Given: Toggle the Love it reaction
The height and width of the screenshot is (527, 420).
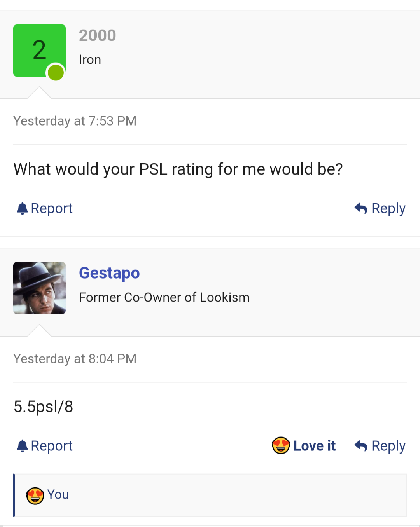Looking at the screenshot, I should pyautogui.click(x=304, y=446).
